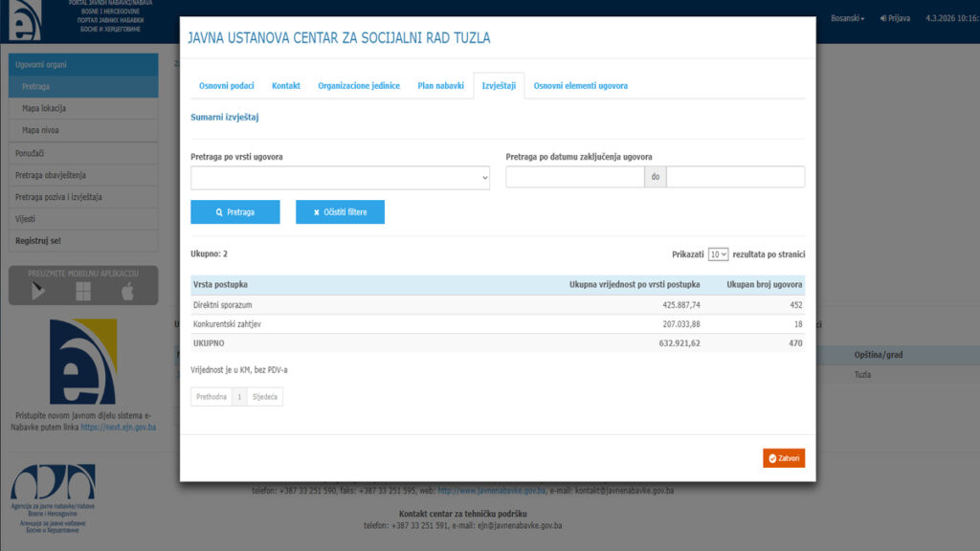Click the large e-Nabavke logo in sidebar
Viewport: 980px width, 551px height.
pyautogui.click(x=83, y=362)
